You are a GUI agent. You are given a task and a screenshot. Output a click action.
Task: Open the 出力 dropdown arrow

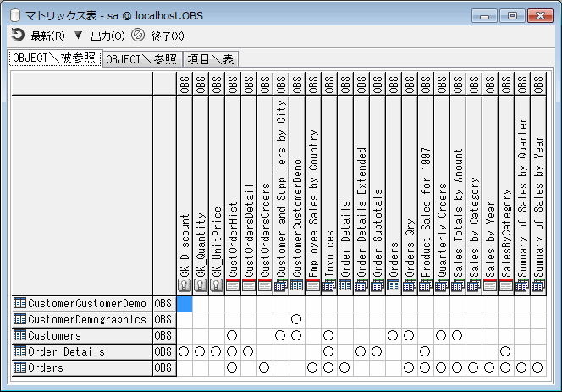click(x=79, y=36)
